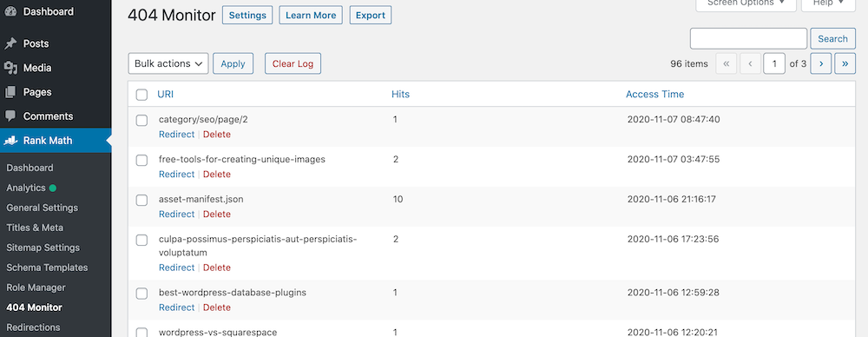Image resolution: width=868 pixels, height=337 pixels.
Task: Open General Settings in Rank Math
Action: pyautogui.click(x=42, y=208)
